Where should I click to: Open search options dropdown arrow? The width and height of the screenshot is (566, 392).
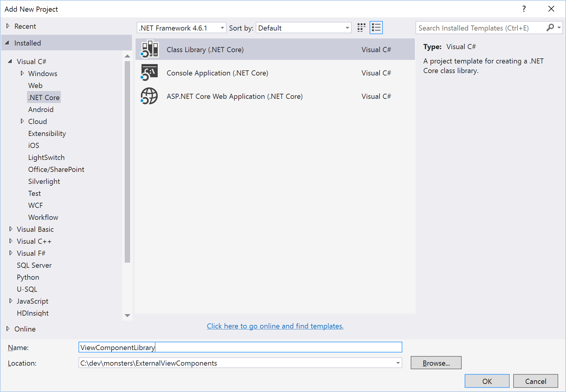559,28
